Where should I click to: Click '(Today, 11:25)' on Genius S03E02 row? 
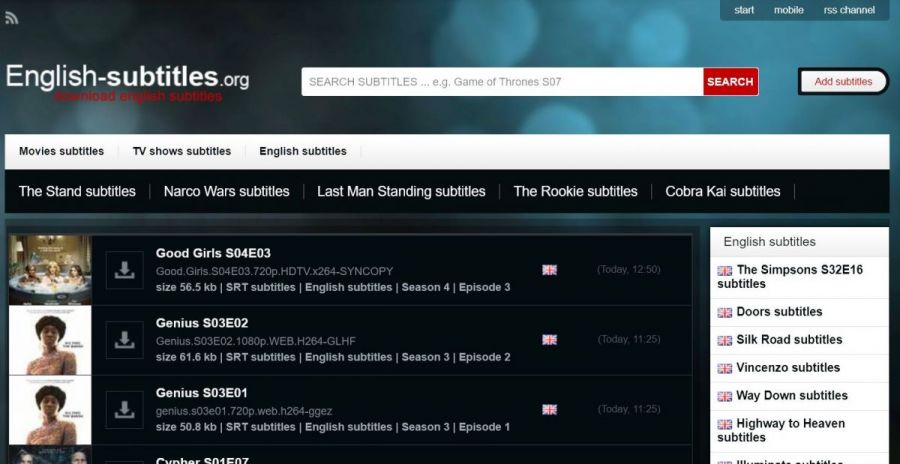(629, 339)
